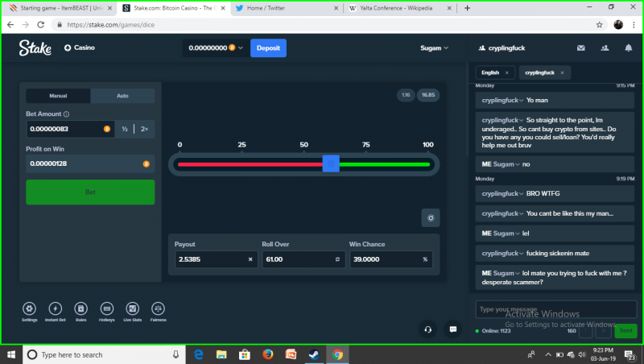Bookmark page with the star icon

pyautogui.click(x=599, y=25)
